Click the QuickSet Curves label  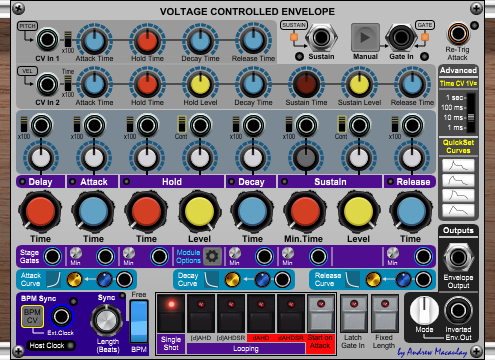coord(458,146)
